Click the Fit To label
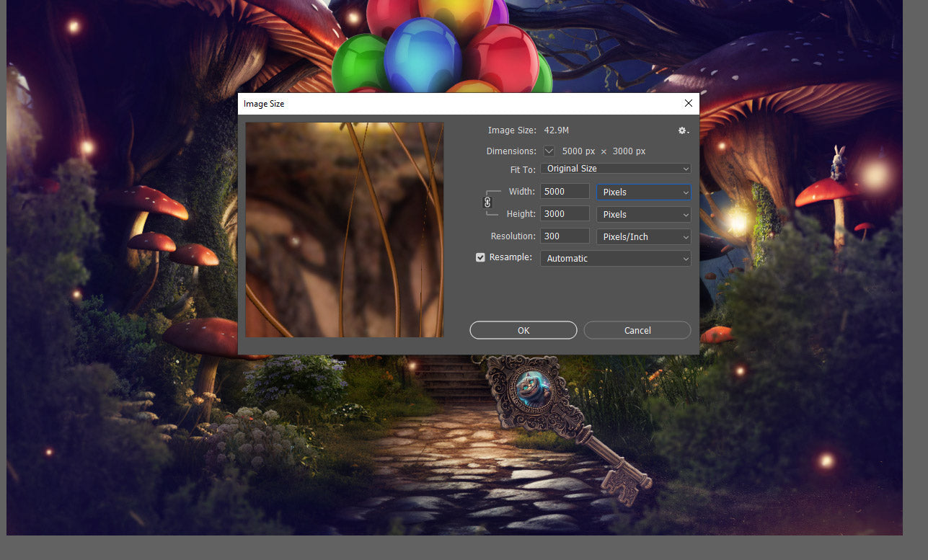The image size is (928, 560). (523, 169)
